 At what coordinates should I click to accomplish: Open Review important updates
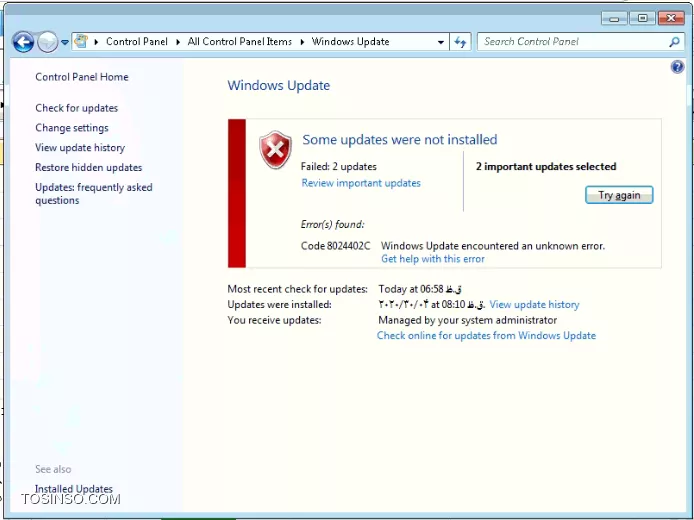361,183
